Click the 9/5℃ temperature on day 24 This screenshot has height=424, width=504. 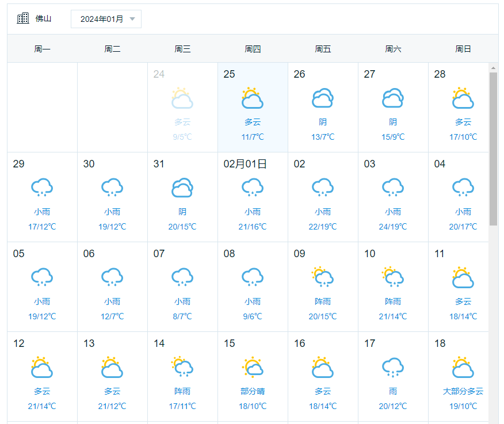point(182,137)
